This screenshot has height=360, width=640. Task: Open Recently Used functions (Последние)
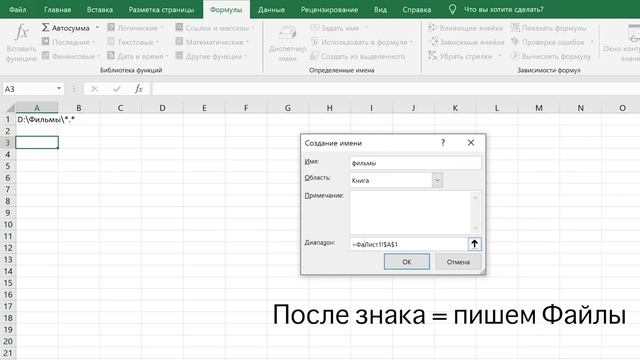click(69, 42)
